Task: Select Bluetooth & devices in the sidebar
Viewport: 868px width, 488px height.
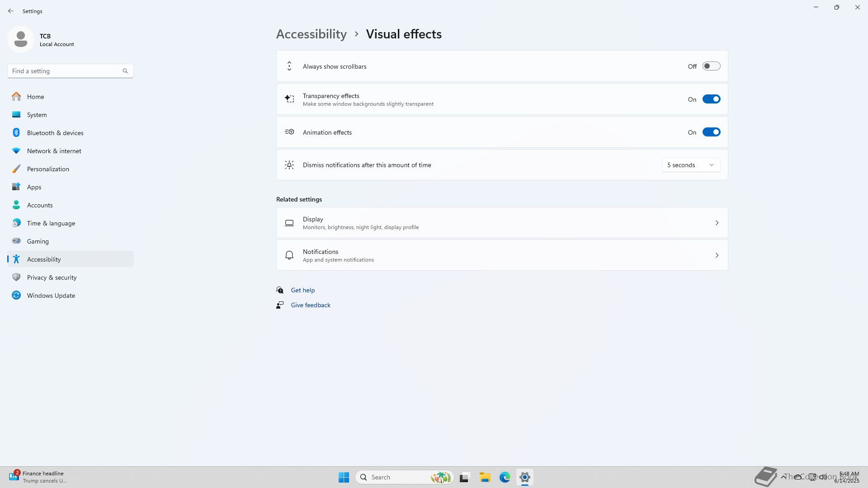Action: pos(55,133)
